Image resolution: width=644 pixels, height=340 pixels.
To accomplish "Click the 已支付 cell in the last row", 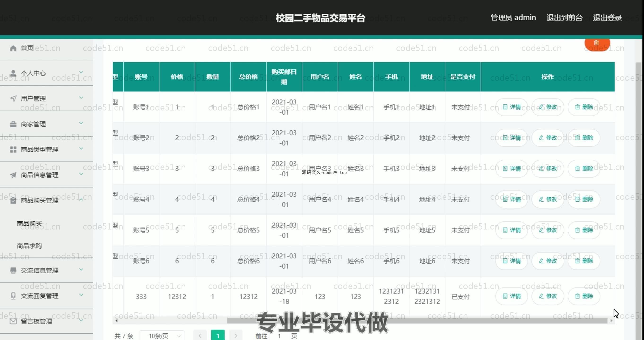I will pos(461,297).
